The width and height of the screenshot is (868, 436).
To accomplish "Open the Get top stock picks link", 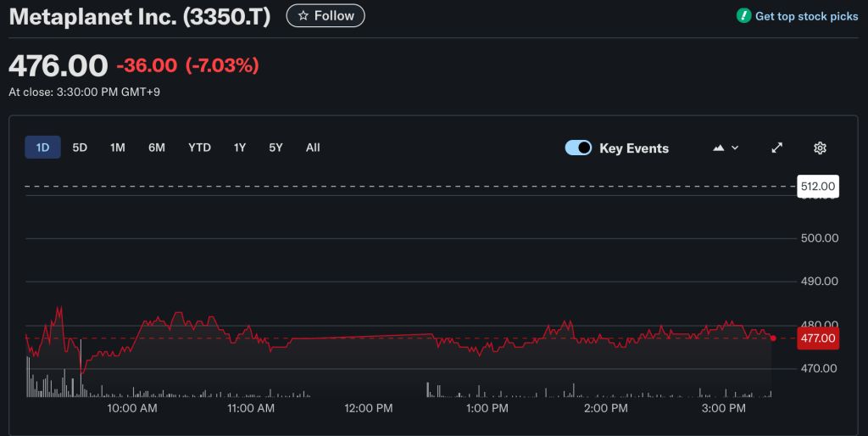I will [807, 16].
